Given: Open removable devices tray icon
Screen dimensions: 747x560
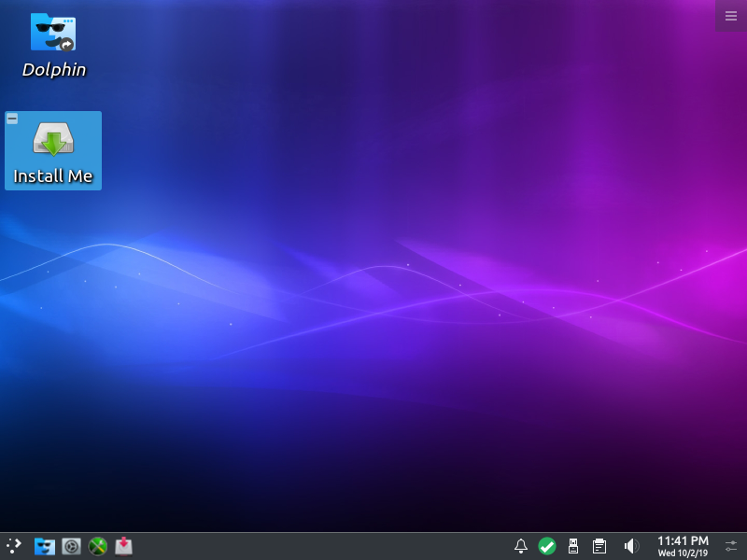Looking at the screenshot, I should 573,546.
